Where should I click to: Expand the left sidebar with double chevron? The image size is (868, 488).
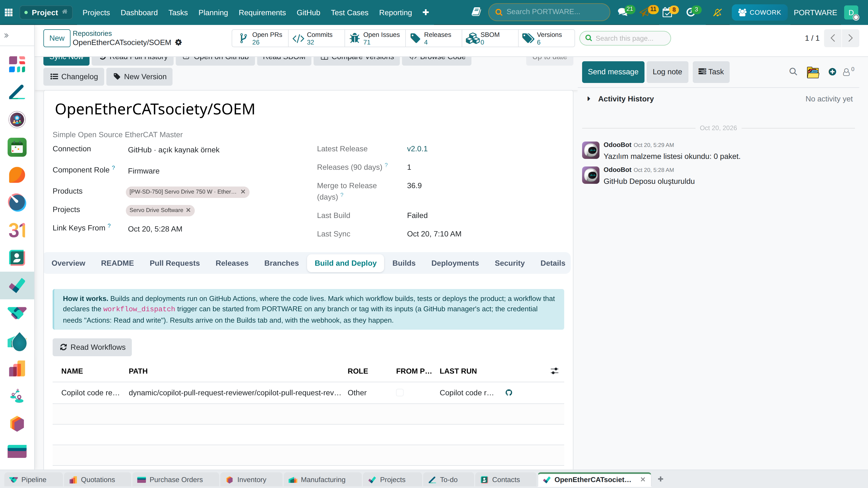point(7,35)
